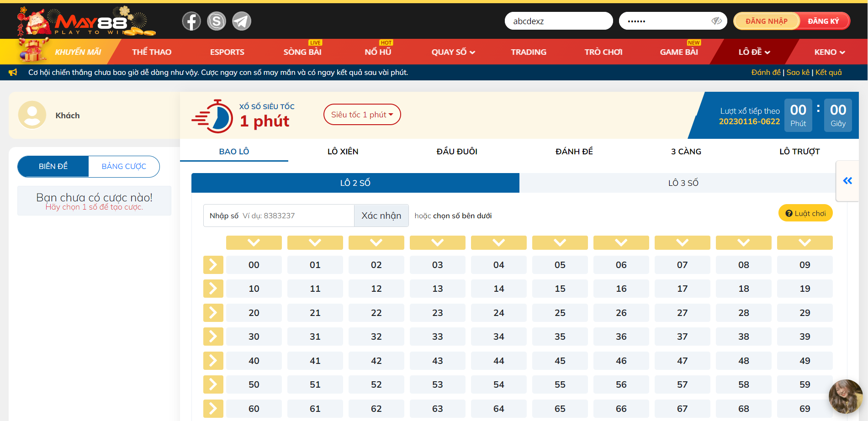The image size is (868, 421).
Task: Open the Telegram icon link
Action: (242, 21)
